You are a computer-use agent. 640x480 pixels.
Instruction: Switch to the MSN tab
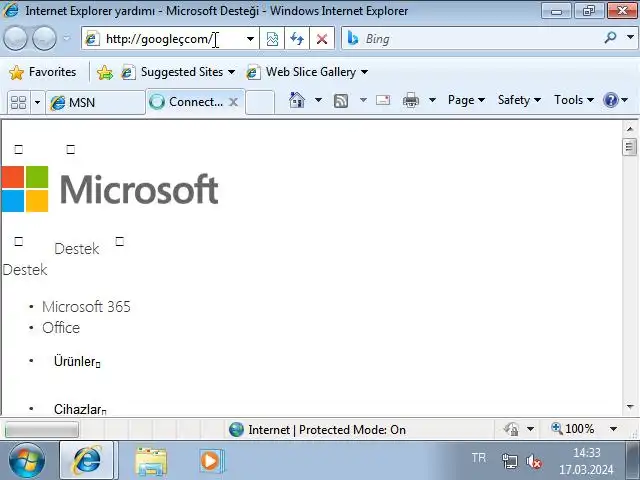(x=95, y=102)
